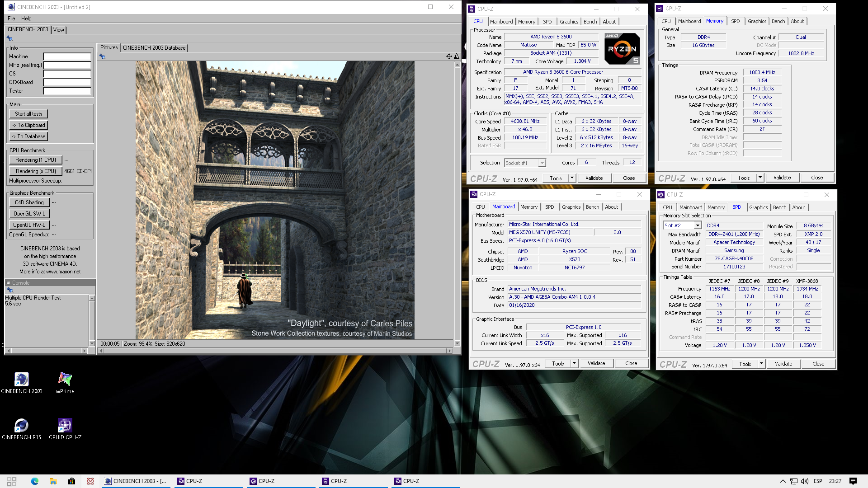Open wPrime desktop shortcut
868x488 pixels.
coord(65,382)
